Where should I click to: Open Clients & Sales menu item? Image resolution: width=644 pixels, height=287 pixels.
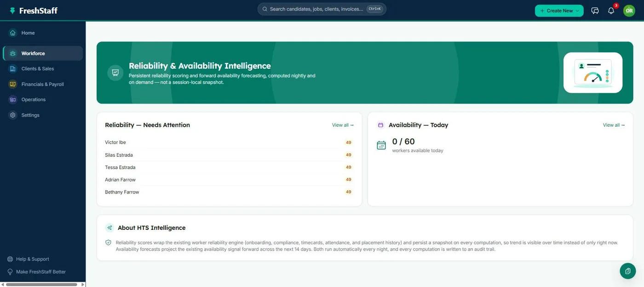(x=43, y=69)
